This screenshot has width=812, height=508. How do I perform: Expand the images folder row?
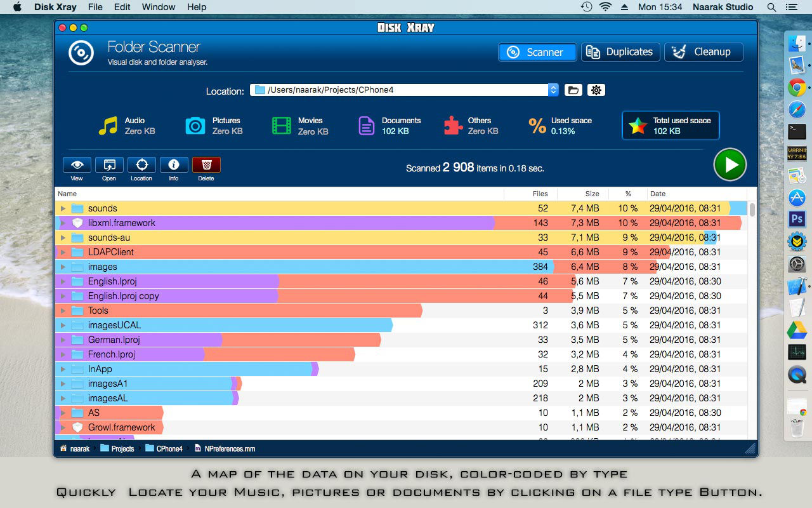[63, 267]
